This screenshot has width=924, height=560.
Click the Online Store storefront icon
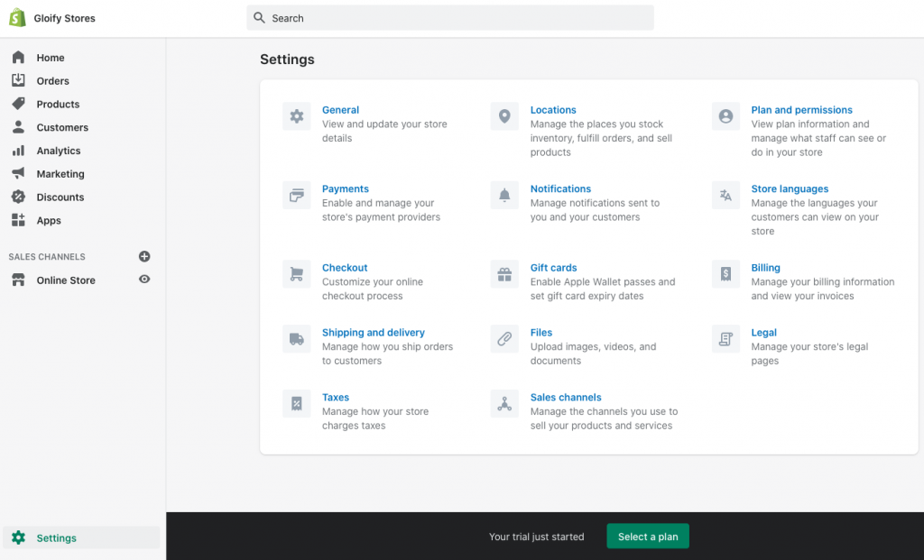tap(18, 280)
